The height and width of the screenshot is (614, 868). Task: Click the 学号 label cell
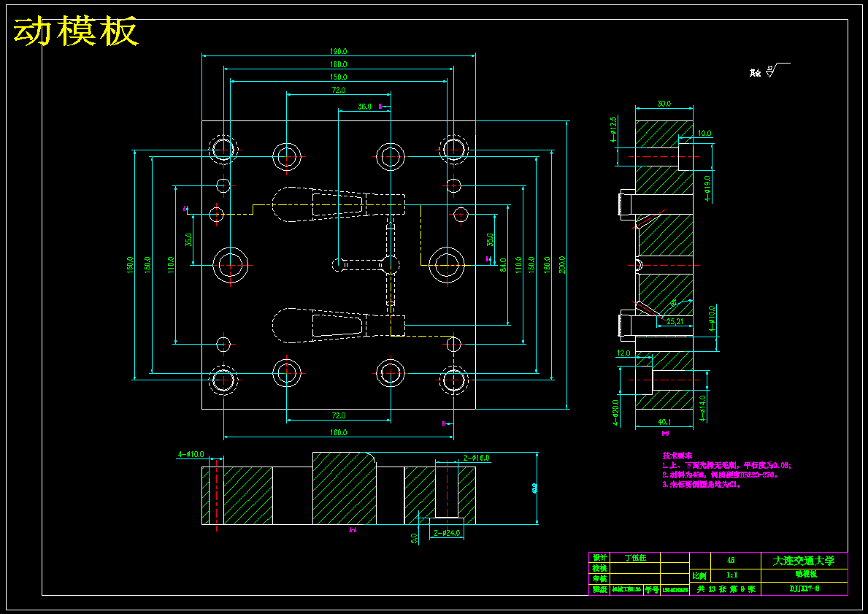[x=652, y=590]
